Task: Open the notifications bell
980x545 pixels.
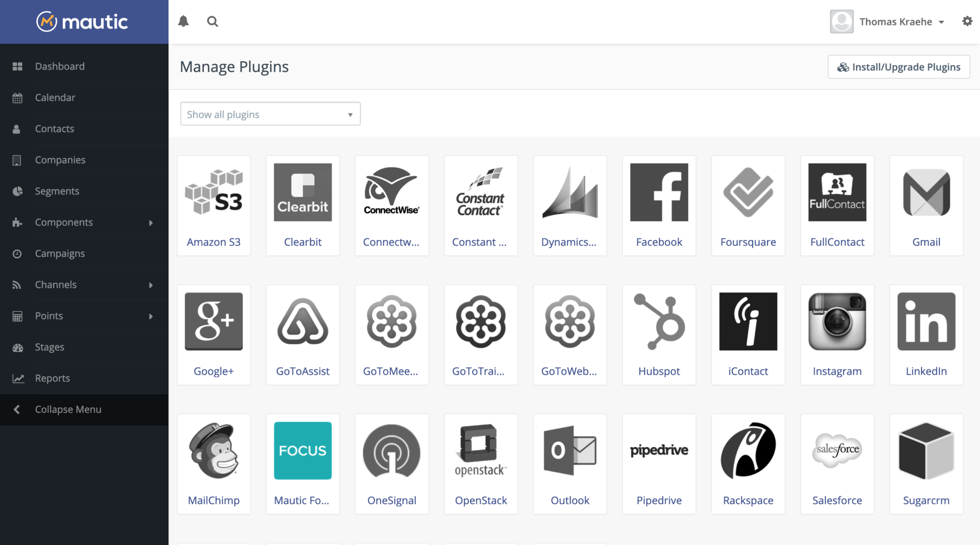Action: pos(183,21)
